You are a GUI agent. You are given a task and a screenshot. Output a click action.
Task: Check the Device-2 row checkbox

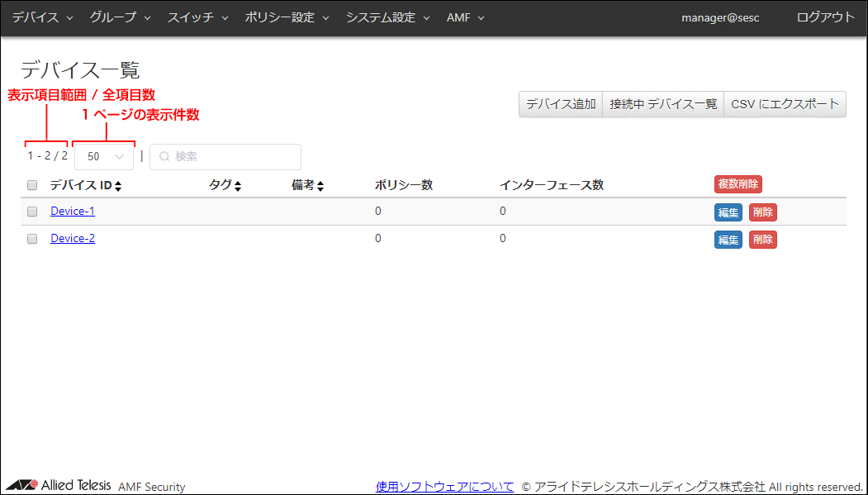point(32,239)
